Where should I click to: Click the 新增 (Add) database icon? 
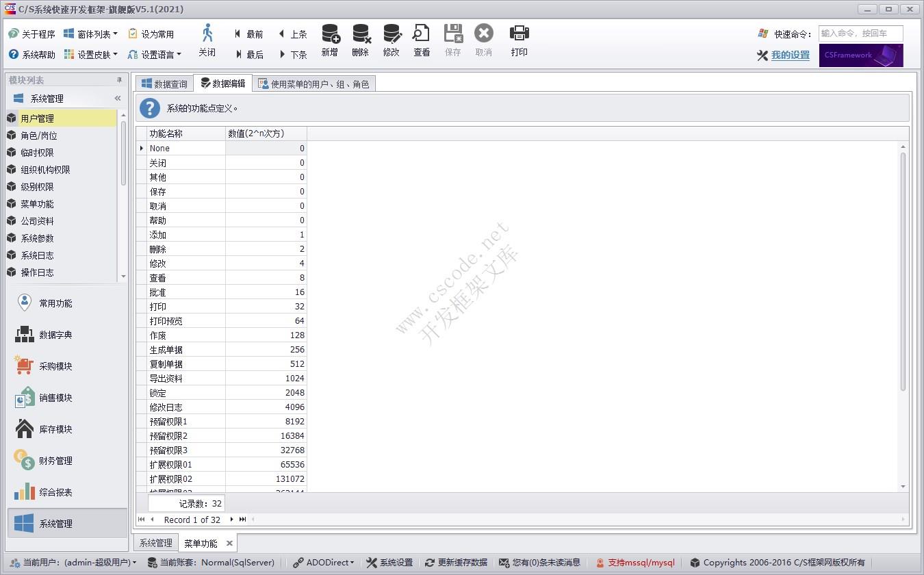[x=330, y=34]
